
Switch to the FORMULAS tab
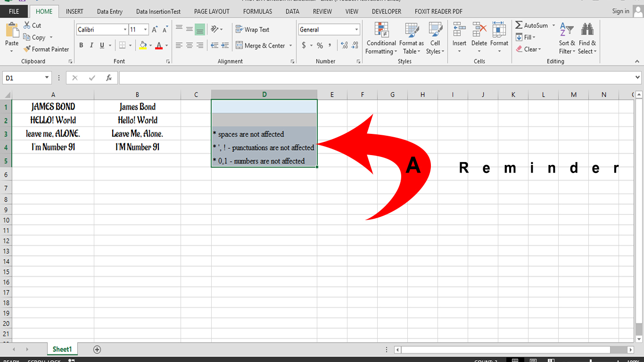point(257,11)
